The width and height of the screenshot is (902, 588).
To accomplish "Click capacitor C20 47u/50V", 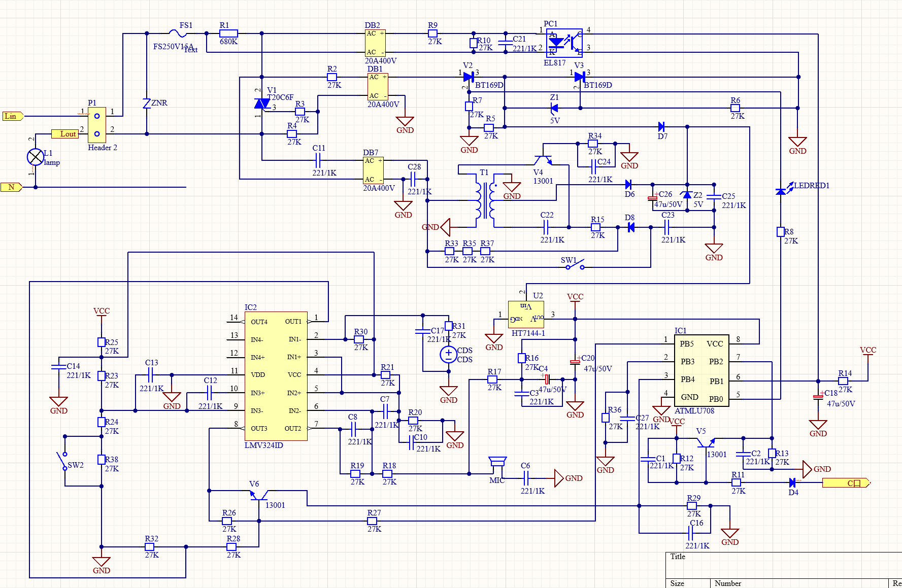I will coord(575,362).
